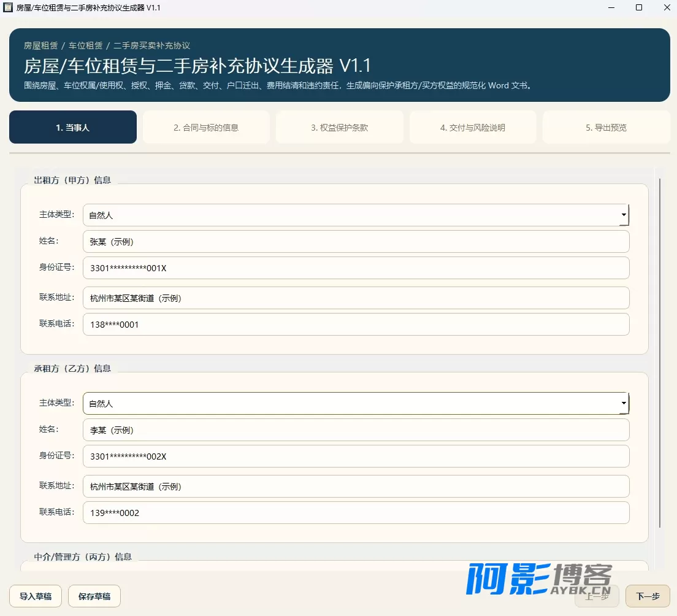
Task: Switch to 3. 权益保护条款 tab
Action: [x=339, y=128]
